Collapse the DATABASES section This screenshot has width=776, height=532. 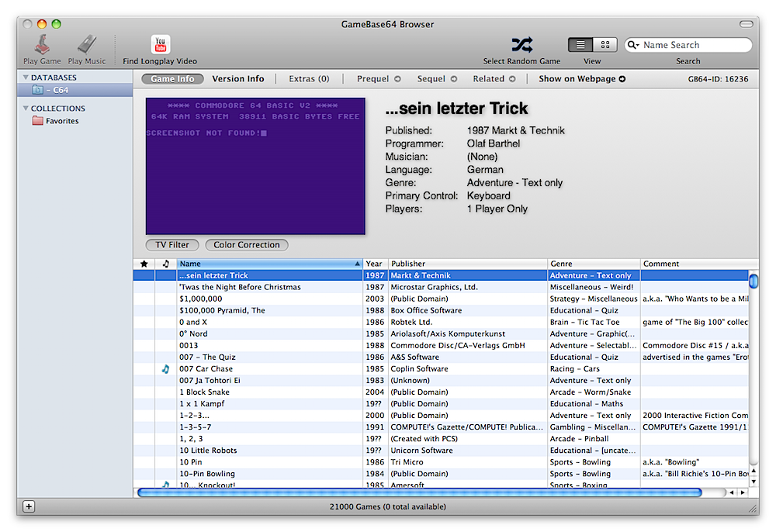pos(26,78)
